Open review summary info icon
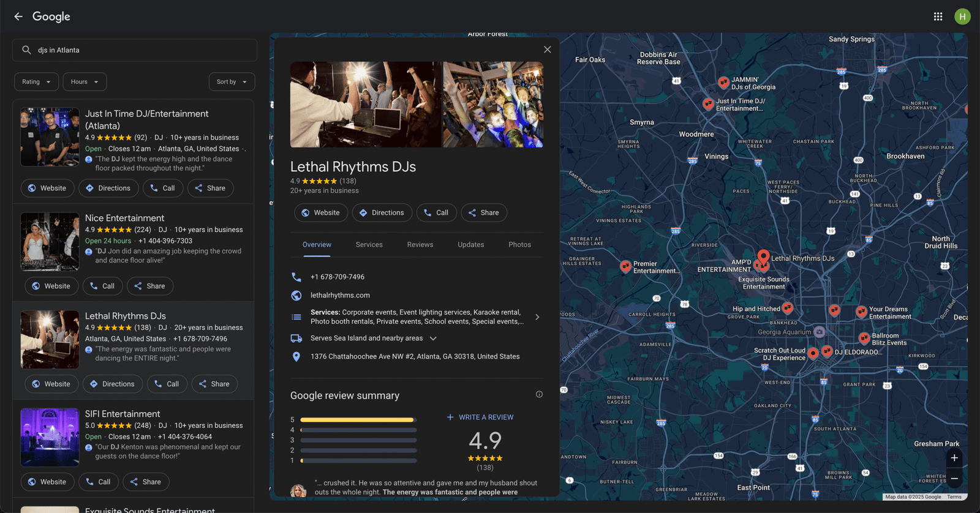The height and width of the screenshot is (513, 980). (x=539, y=394)
